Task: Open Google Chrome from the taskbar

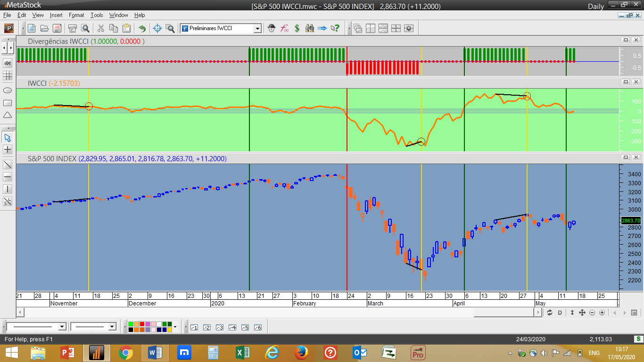Action: 125,353
